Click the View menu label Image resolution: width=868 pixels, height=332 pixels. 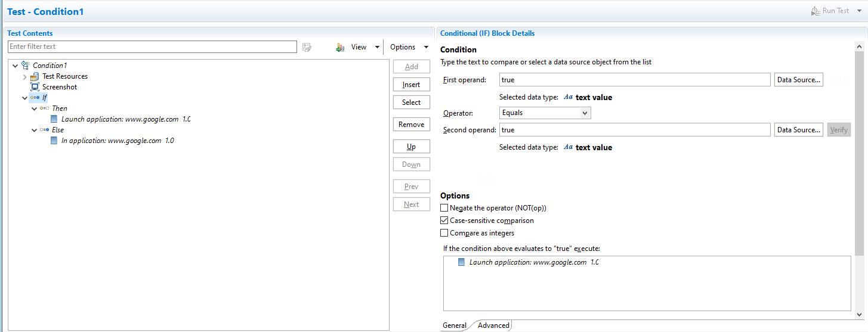pyautogui.click(x=359, y=47)
